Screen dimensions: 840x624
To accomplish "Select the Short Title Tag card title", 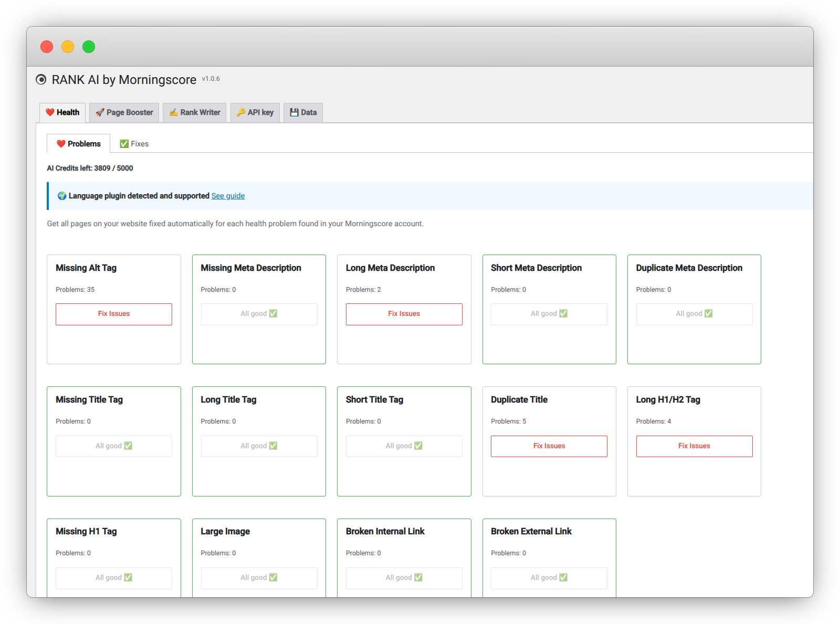I will pos(374,400).
